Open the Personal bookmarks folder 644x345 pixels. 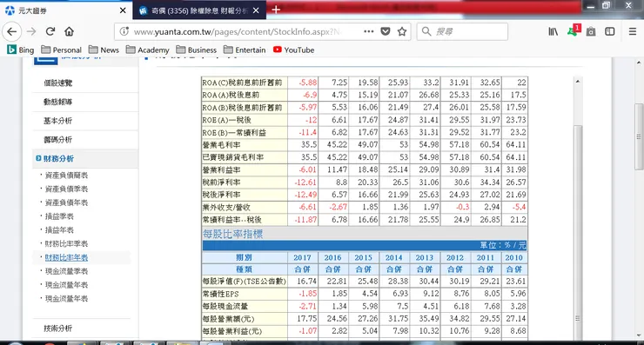click(62, 50)
